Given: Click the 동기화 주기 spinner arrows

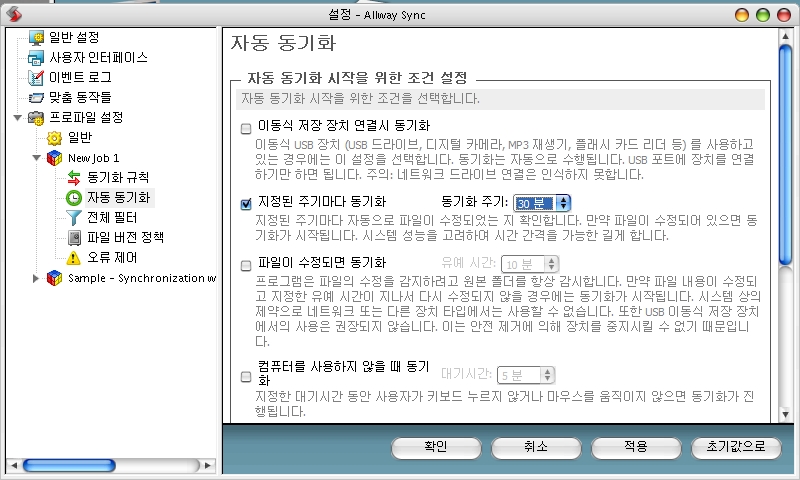Looking at the screenshot, I should [563, 204].
